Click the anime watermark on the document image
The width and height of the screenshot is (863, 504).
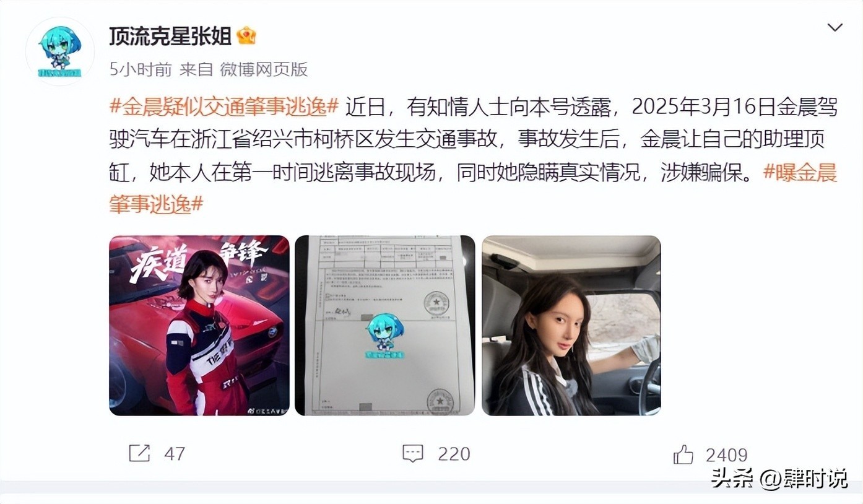click(383, 337)
